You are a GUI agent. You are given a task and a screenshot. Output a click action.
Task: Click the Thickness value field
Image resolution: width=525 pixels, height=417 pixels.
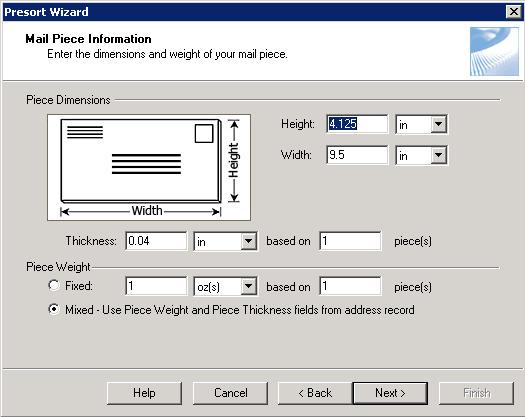click(x=156, y=241)
